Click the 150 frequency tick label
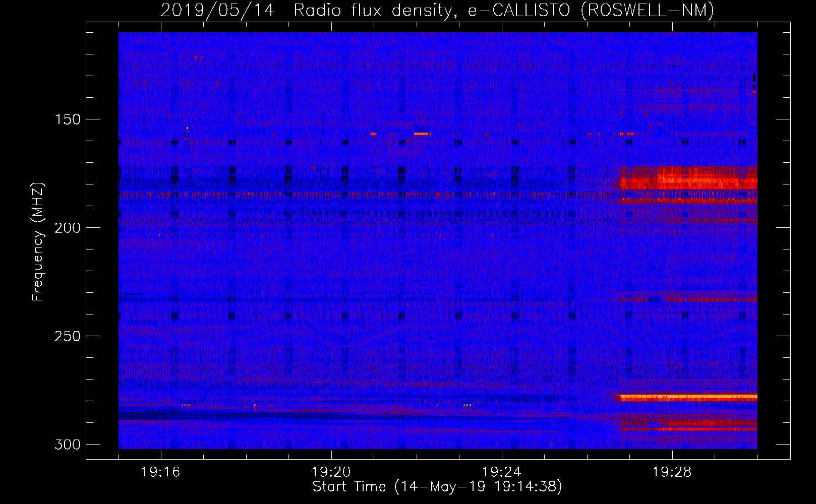This screenshot has height=504, width=816. tap(68, 119)
